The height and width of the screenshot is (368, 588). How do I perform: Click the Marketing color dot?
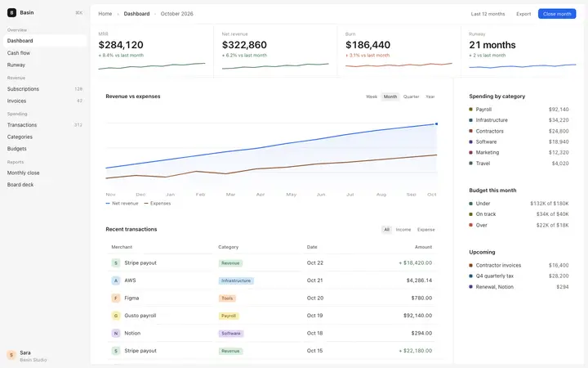470,152
